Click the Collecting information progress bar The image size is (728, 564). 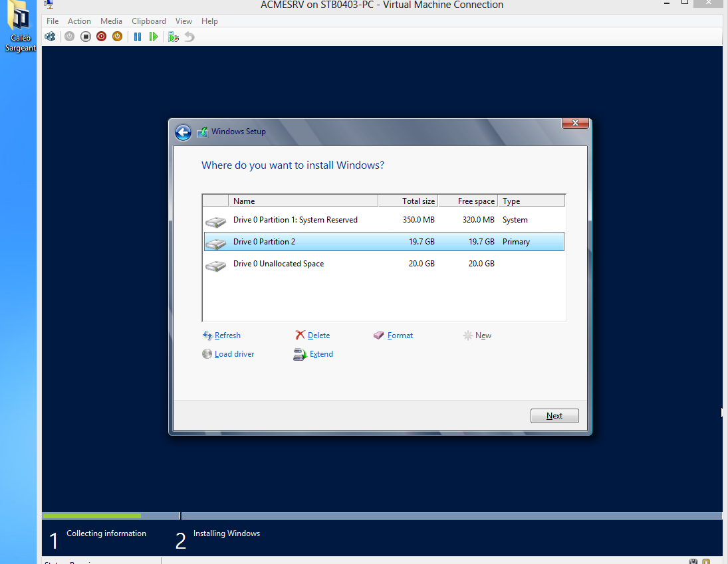pyautogui.click(x=111, y=516)
